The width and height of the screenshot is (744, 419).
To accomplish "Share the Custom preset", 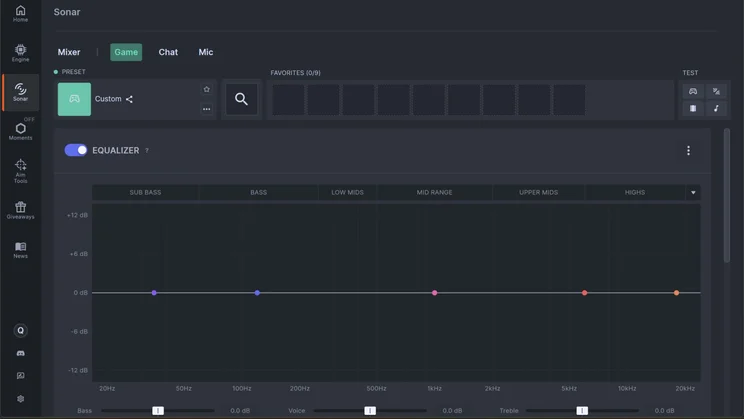I will coord(129,99).
